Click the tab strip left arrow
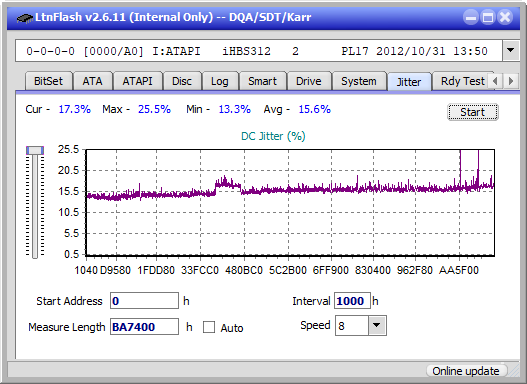527x384 pixels. (495, 81)
